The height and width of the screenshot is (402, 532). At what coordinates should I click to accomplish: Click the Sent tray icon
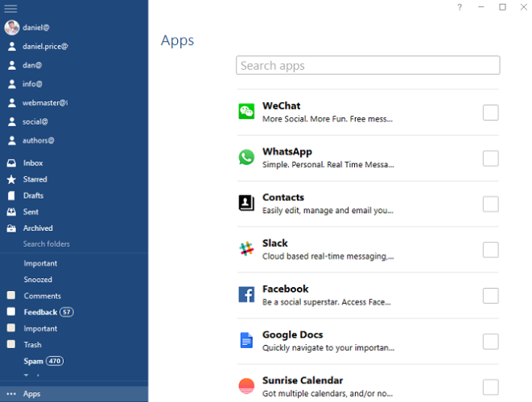pyautogui.click(x=11, y=211)
